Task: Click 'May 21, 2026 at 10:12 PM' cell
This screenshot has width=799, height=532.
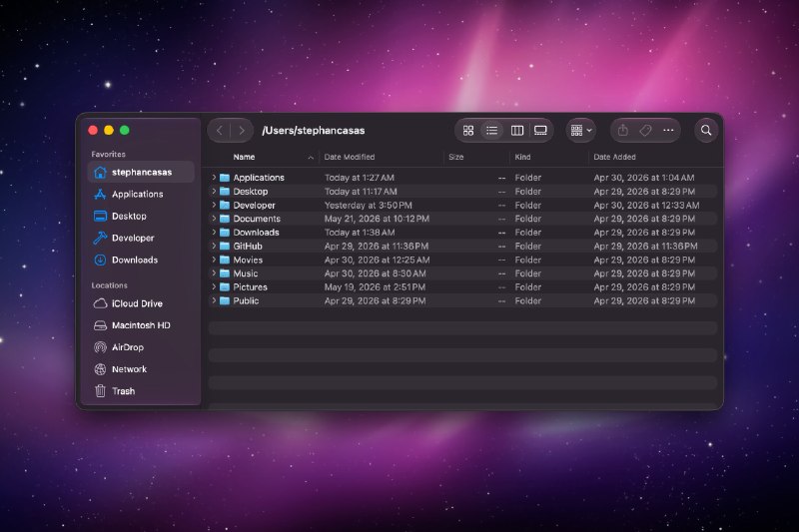Action: [x=377, y=219]
